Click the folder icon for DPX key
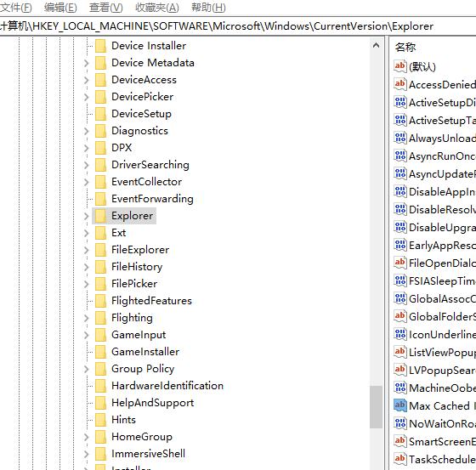Viewport: 476px width, 470px height. tap(100, 148)
